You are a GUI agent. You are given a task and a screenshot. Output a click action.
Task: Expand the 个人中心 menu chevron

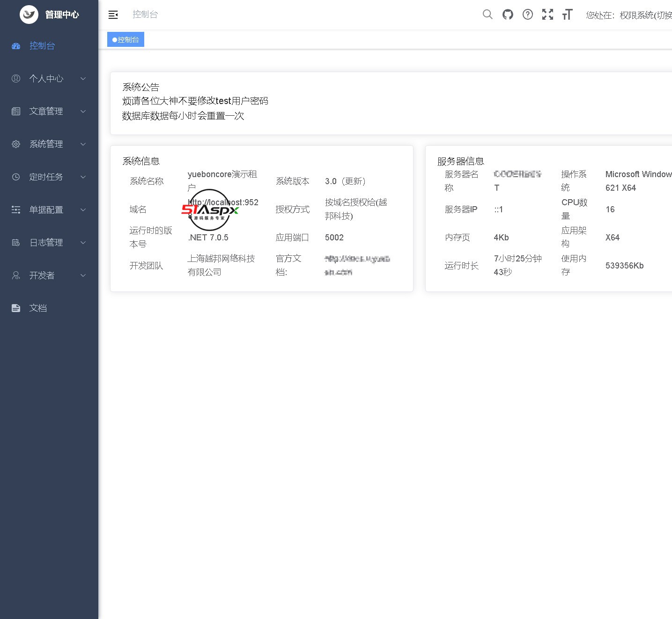point(83,79)
